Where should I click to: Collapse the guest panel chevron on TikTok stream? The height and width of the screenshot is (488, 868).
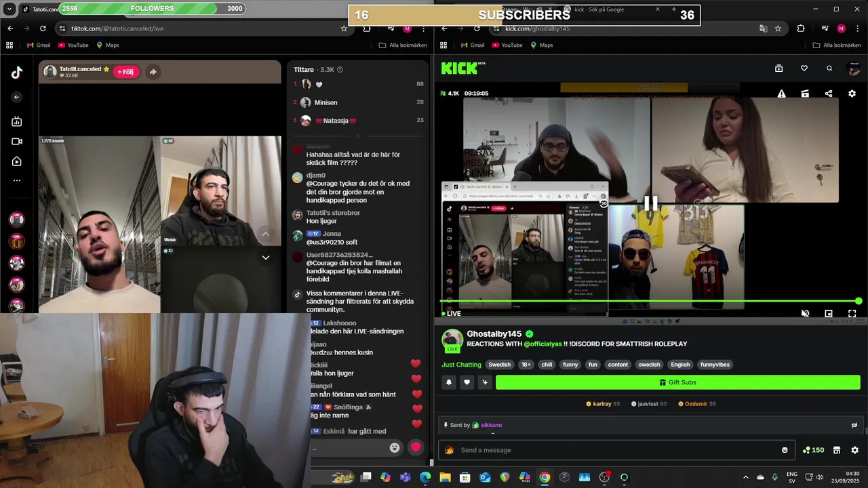coord(266,258)
